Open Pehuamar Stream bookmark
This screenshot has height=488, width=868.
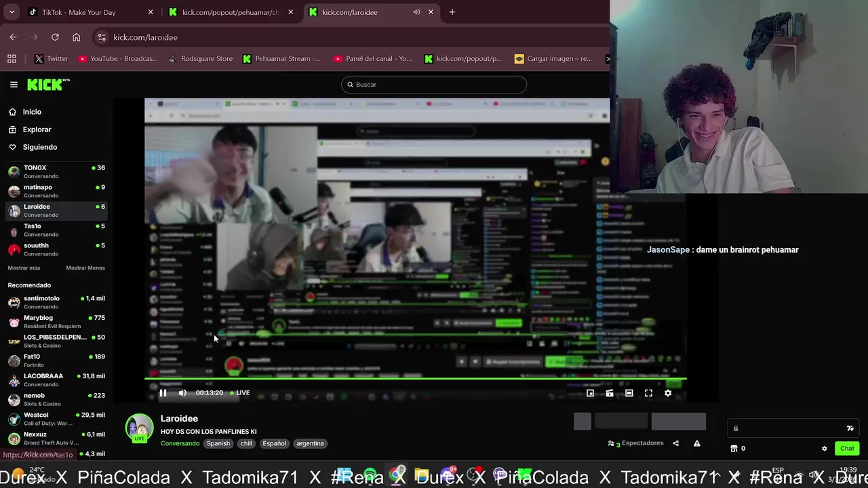[282, 59]
